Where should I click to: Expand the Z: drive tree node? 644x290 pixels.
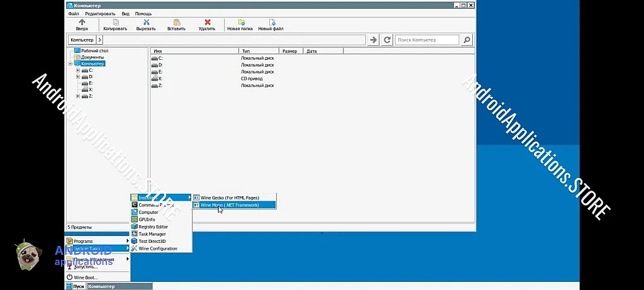(77, 96)
